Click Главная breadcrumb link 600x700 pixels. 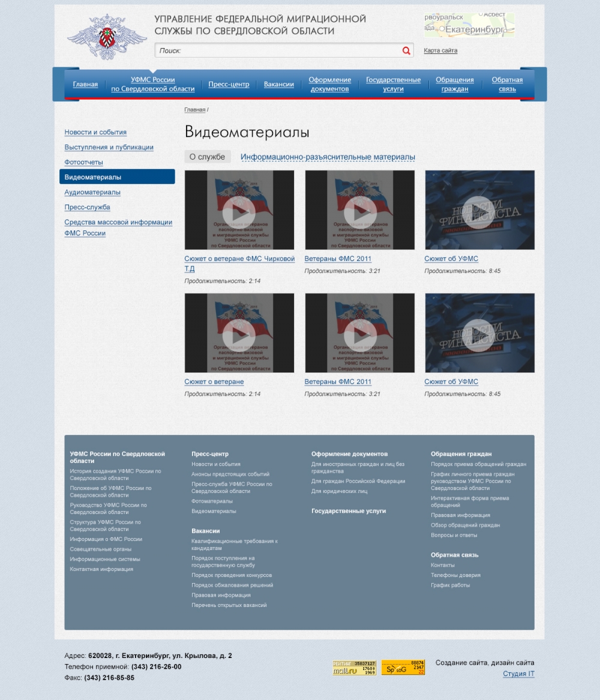pyautogui.click(x=194, y=109)
